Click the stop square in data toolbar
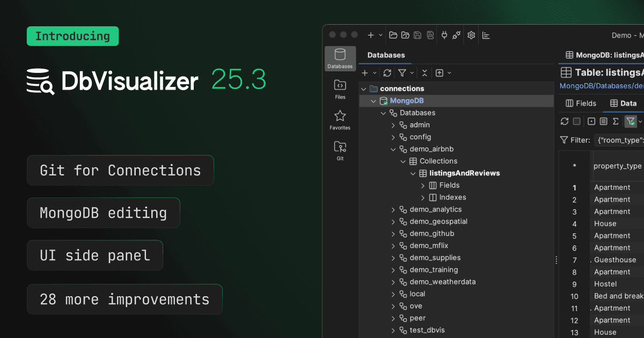644x338 pixels. [577, 122]
